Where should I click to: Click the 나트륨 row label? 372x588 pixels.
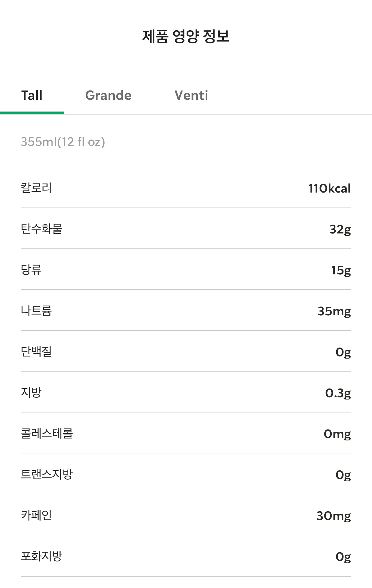click(x=36, y=311)
